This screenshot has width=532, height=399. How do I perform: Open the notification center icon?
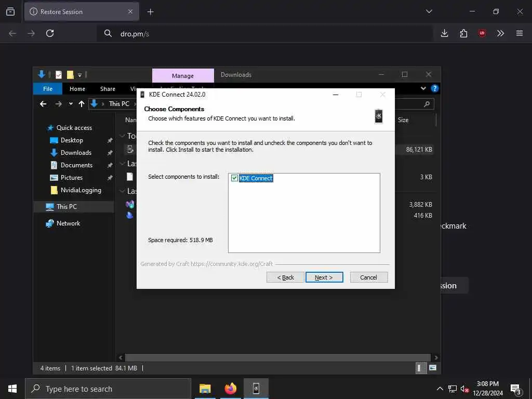pyautogui.click(x=515, y=389)
